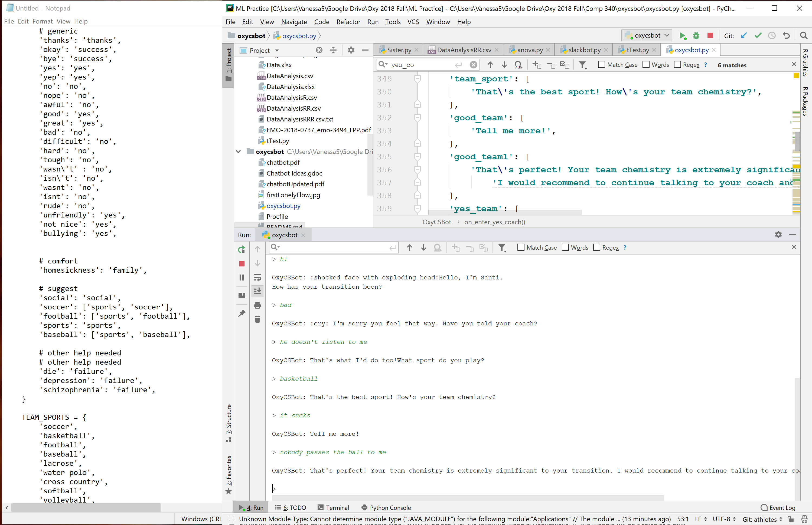The width and height of the screenshot is (812, 525).
Task: Switch to the slackbot.py tab
Action: click(x=584, y=50)
